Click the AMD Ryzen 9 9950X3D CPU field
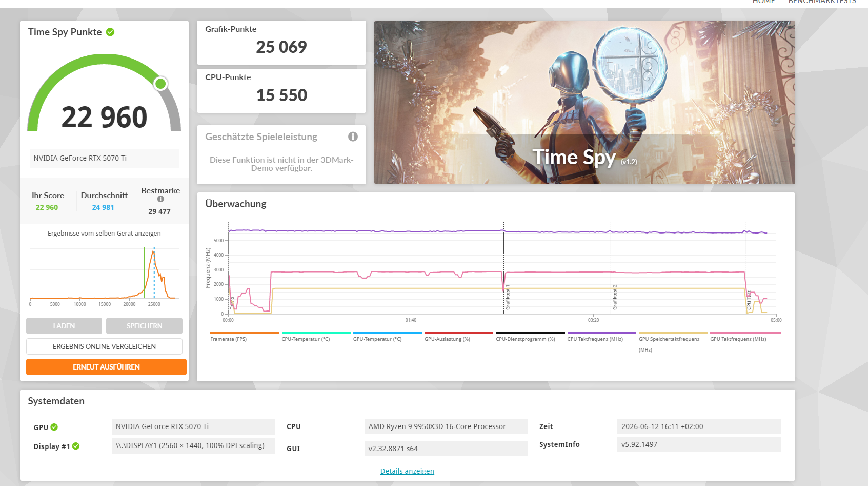868x486 pixels. coord(446,427)
